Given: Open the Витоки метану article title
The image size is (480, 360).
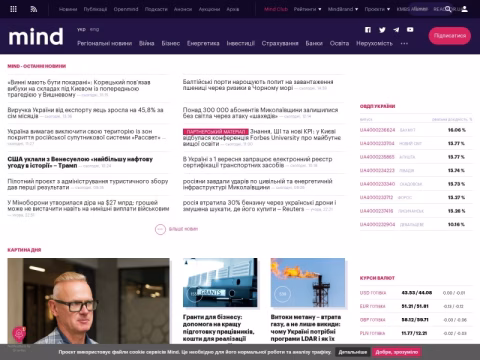Looking at the screenshot, I should pos(306,328).
